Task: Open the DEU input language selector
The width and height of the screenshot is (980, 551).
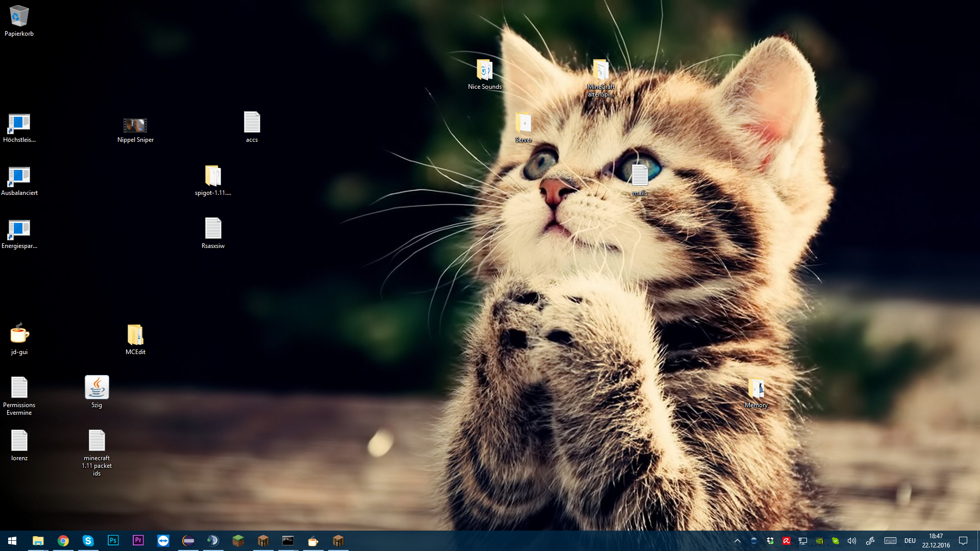Action: coord(910,541)
